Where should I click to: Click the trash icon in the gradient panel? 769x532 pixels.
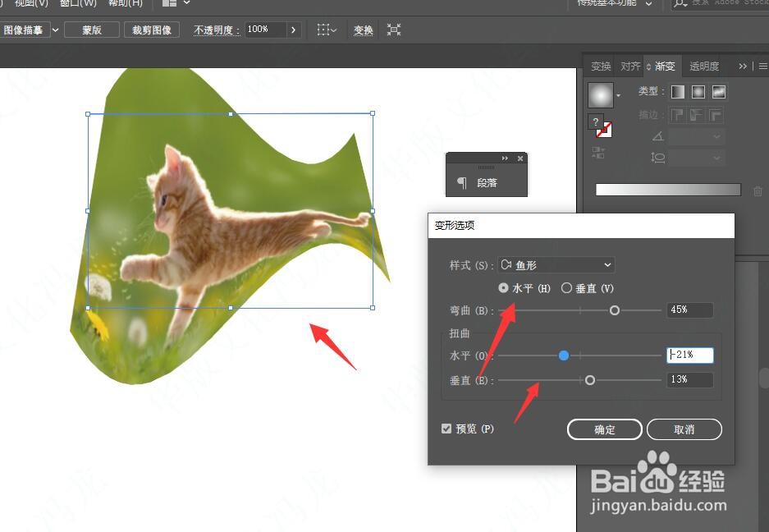(x=758, y=191)
